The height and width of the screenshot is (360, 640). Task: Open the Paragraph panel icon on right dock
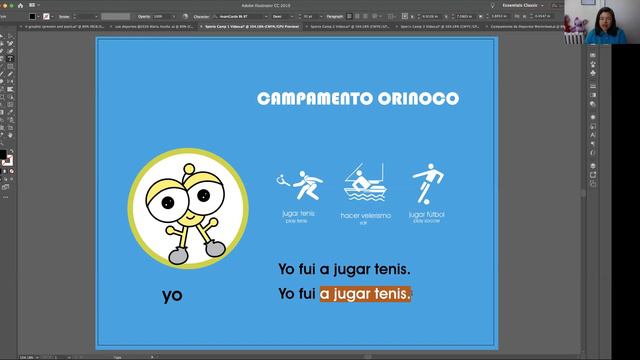click(x=593, y=144)
